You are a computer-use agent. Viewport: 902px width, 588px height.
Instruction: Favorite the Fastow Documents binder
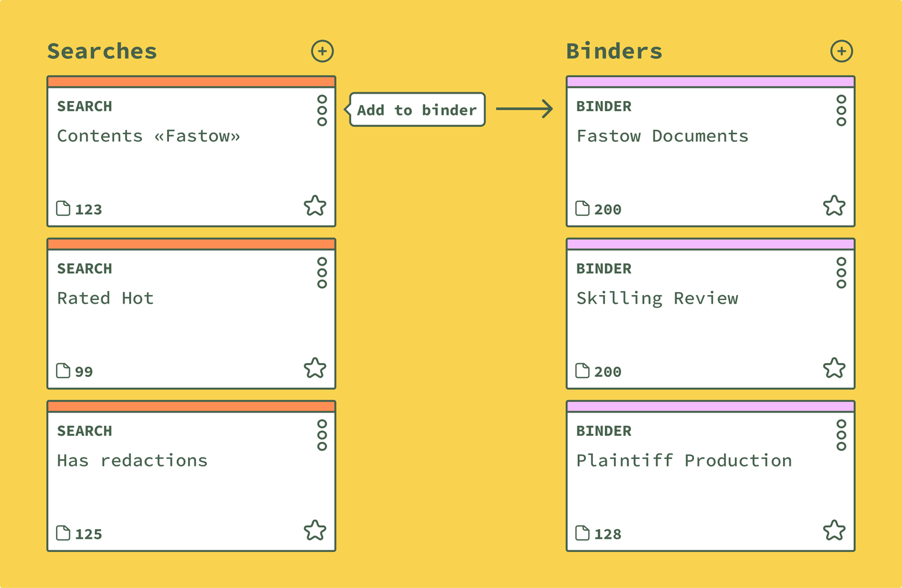point(834,206)
